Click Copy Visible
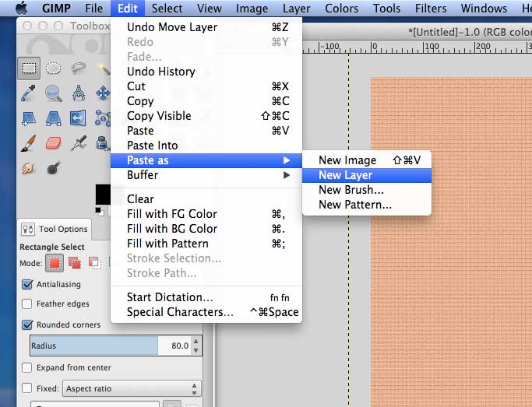Viewport: 532px width, 407px height. pyautogui.click(x=206, y=116)
